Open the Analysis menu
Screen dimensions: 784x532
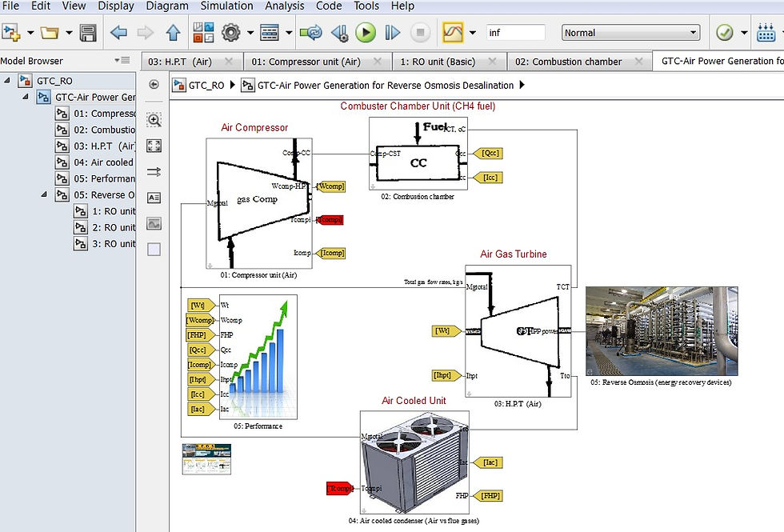pos(285,6)
